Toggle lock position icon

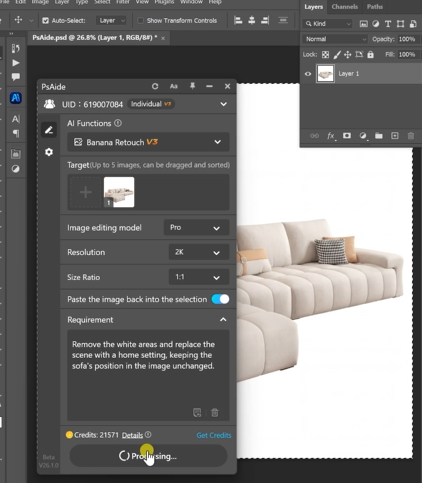pos(348,55)
